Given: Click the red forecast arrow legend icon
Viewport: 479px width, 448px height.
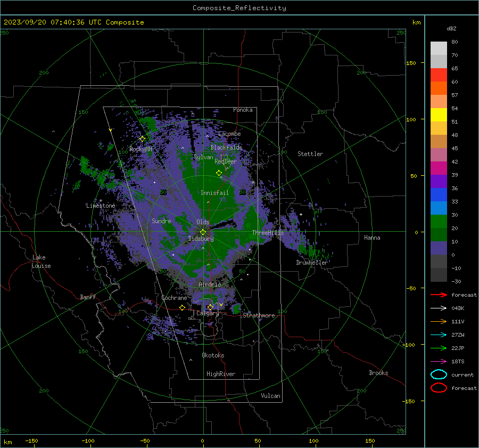Looking at the screenshot, I should 439,295.
